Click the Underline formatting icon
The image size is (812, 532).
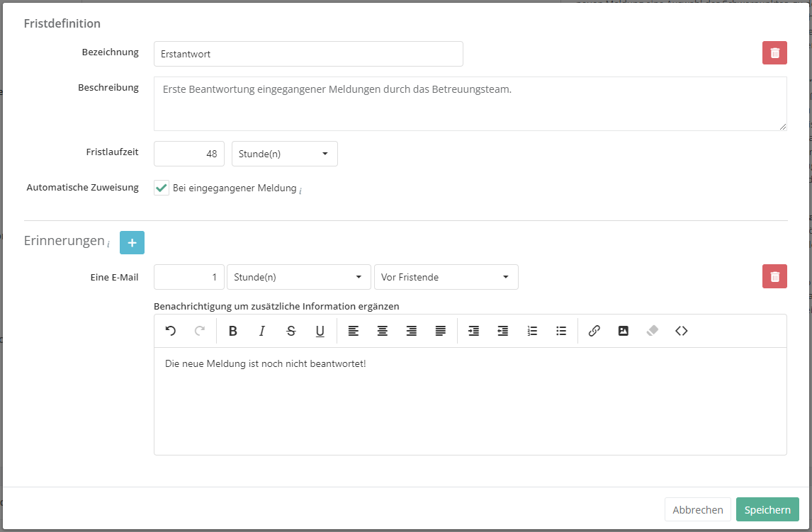pos(320,331)
